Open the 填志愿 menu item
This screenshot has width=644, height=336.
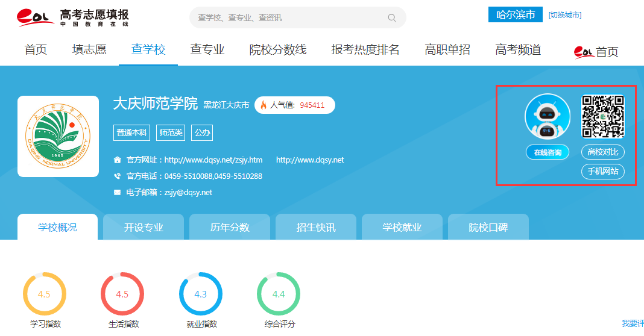(89, 49)
